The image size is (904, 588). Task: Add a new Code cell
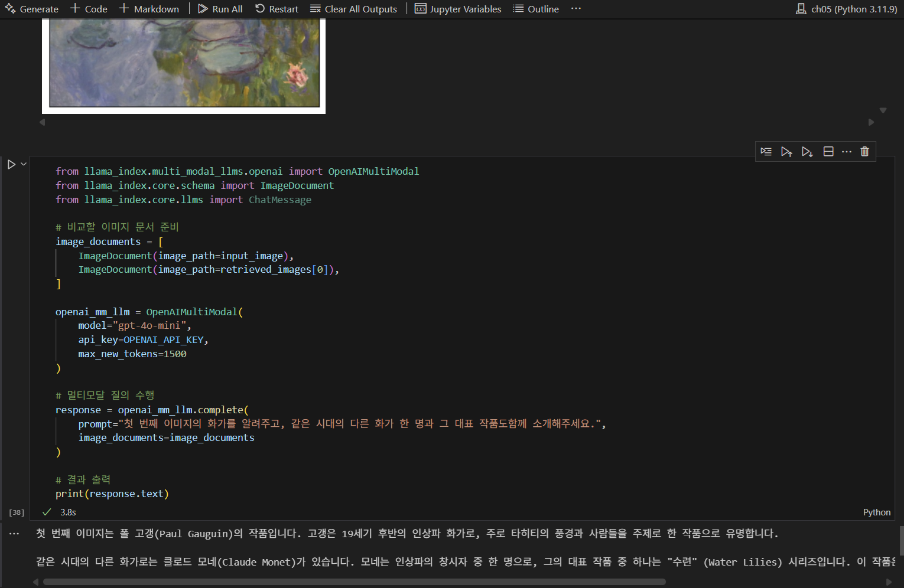click(89, 9)
